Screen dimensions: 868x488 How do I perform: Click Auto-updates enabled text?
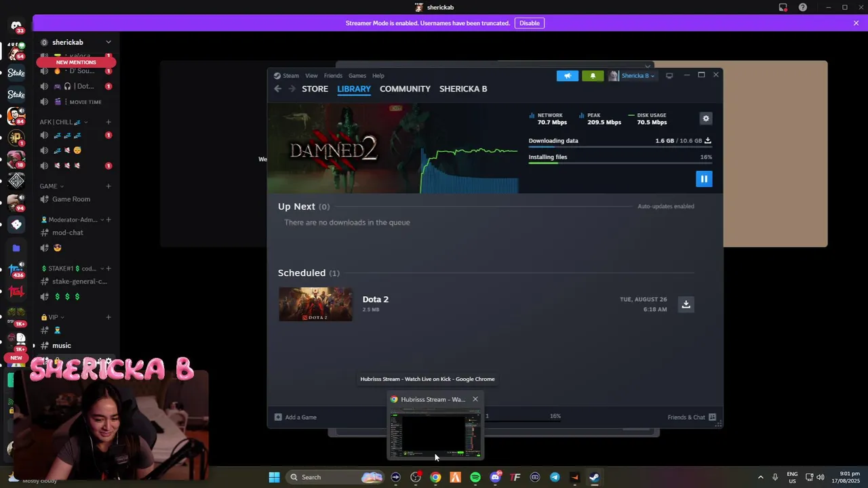tap(666, 207)
